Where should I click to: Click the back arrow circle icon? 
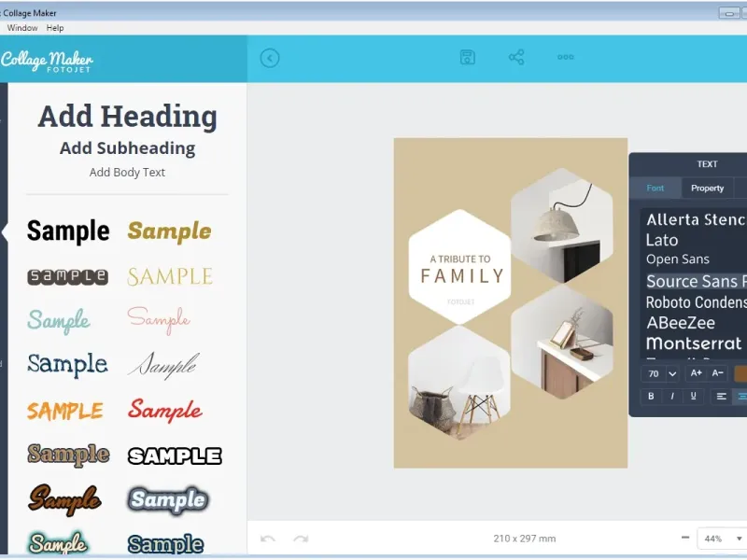click(x=270, y=58)
